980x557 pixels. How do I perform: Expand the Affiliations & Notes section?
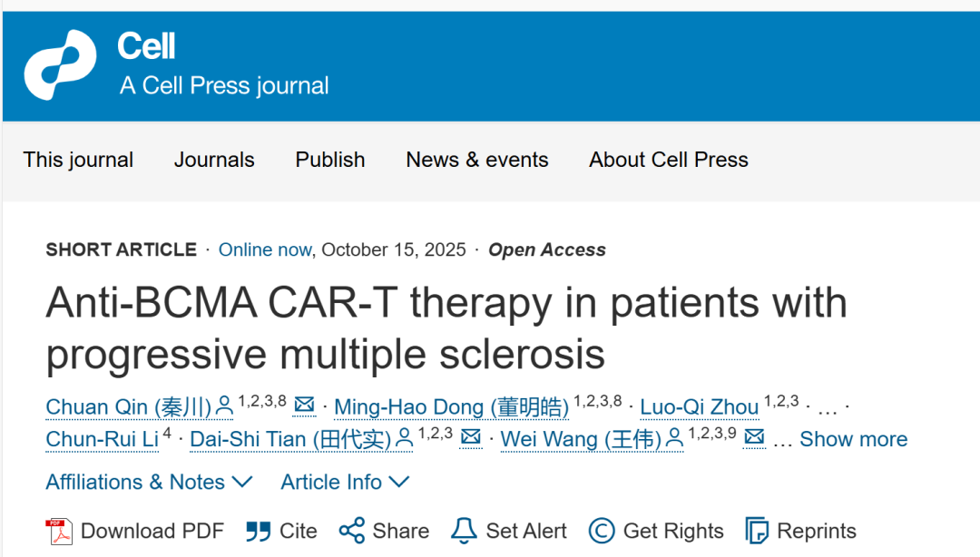(149, 482)
